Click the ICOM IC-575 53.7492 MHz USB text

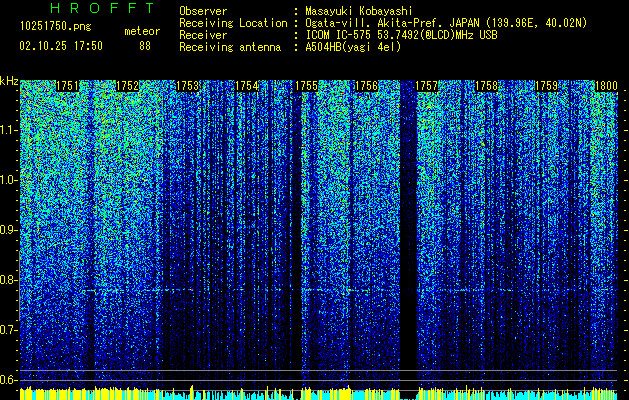(401, 35)
